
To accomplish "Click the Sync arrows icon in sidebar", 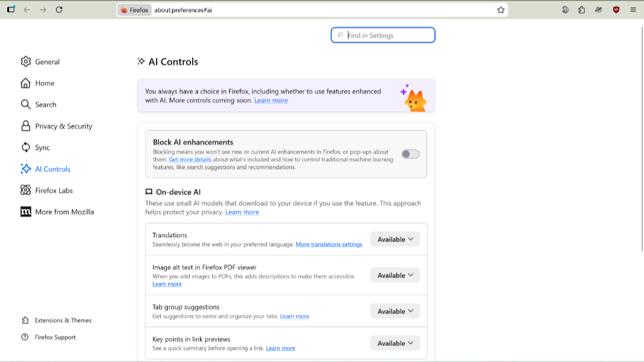I will (x=25, y=148).
